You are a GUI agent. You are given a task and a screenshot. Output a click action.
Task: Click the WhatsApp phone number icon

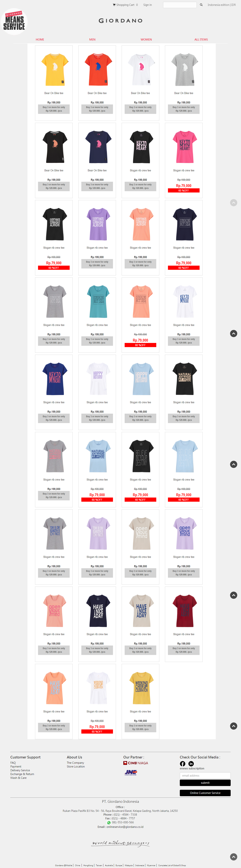point(109,823)
